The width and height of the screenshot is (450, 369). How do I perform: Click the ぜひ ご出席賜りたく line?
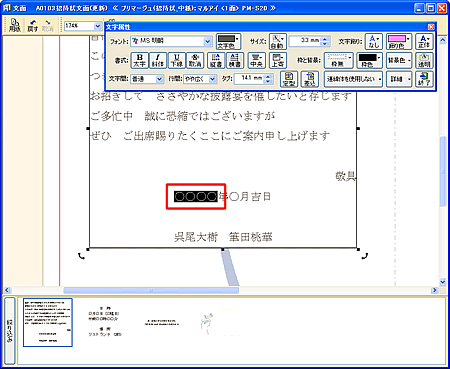click(210, 136)
